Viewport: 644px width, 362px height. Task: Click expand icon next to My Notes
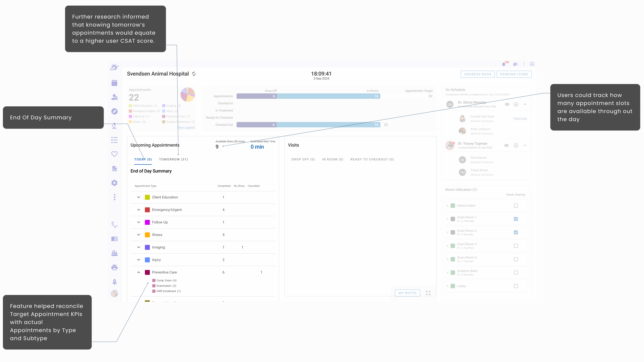[x=428, y=293]
